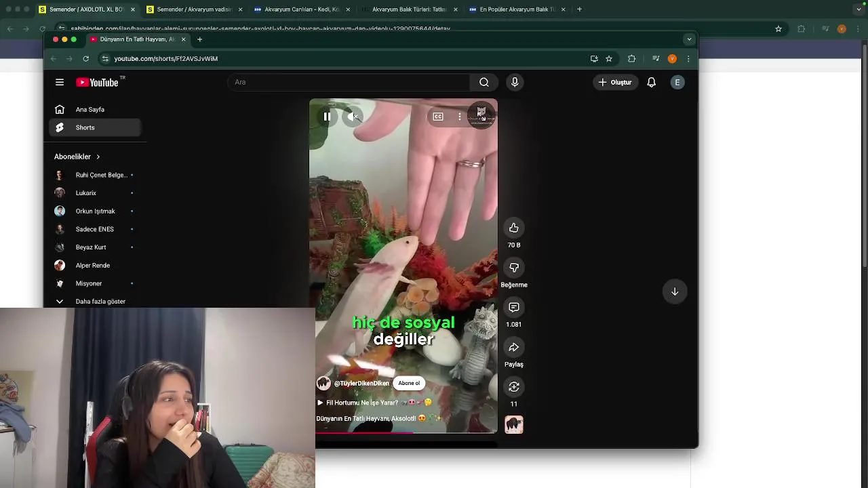Click install app icon in YouTube address bar
Screen dimensions: 868x488
coord(594,59)
